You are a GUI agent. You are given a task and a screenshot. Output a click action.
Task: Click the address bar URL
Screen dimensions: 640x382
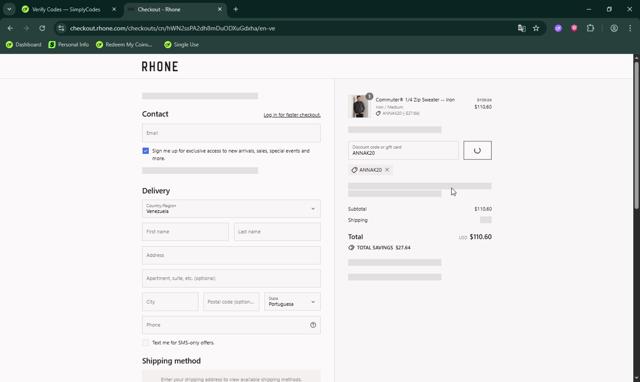click(172, 28)
